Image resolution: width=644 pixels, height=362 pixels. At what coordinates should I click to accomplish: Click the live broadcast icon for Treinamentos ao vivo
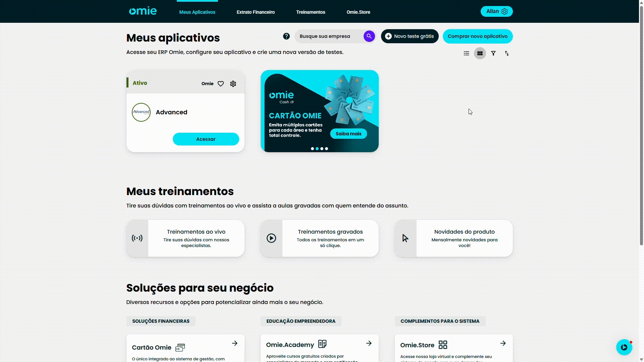click(137, 238)
